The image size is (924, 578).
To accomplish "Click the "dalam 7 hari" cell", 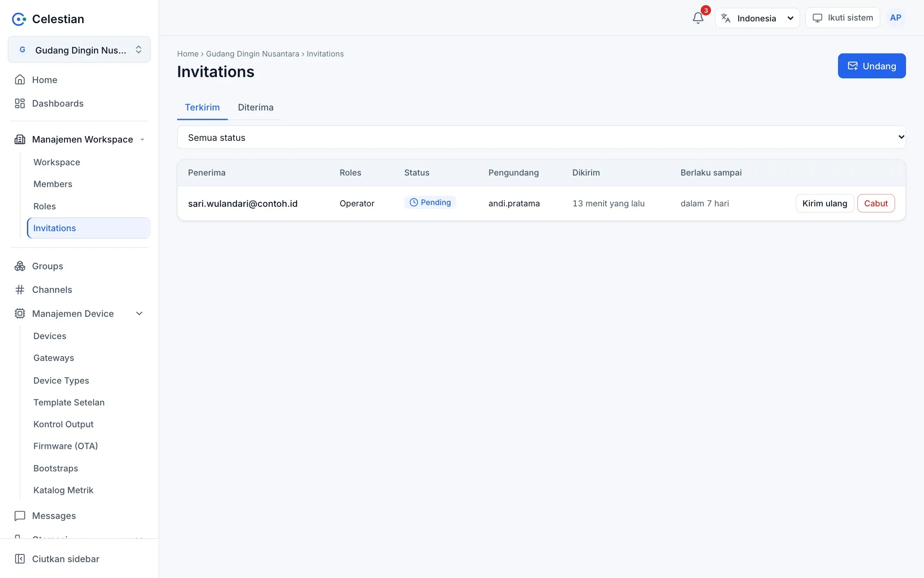I will (705, 203).
